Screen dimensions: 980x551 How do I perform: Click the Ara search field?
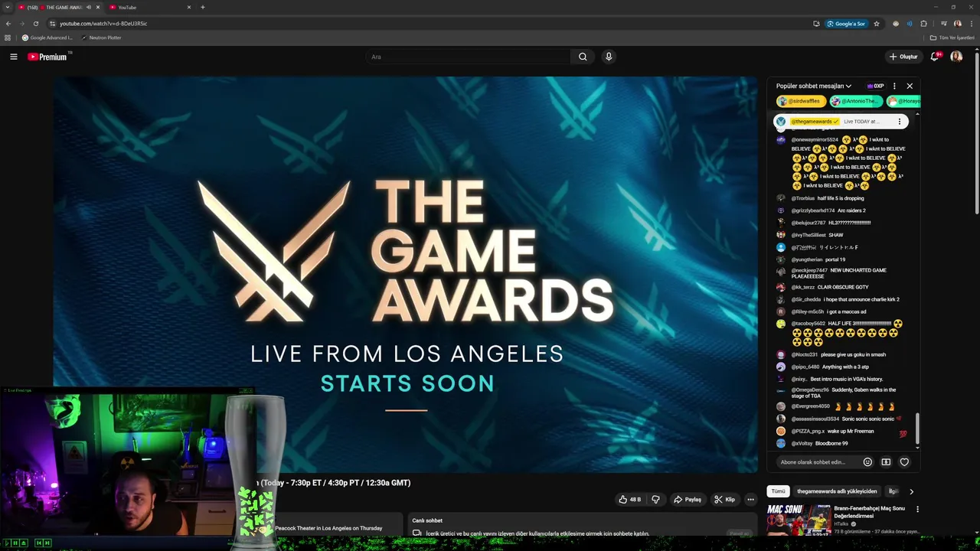tap(468, 57)
